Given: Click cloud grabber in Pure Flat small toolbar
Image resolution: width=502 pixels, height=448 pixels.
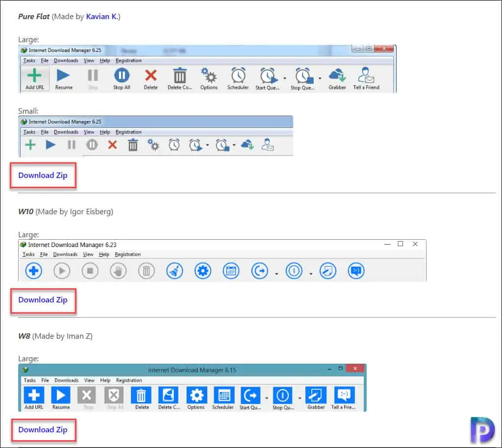Looking at the screenshot, I should coord(247,145).
